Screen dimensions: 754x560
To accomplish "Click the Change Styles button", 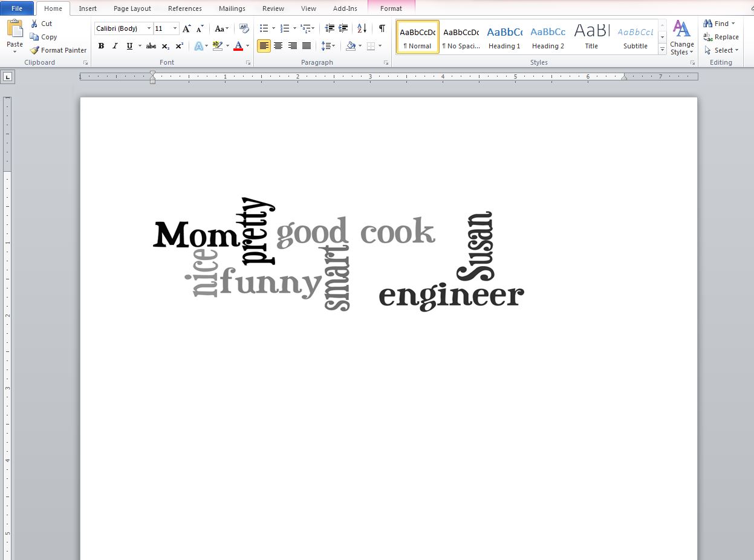I will tap(681, 37).
